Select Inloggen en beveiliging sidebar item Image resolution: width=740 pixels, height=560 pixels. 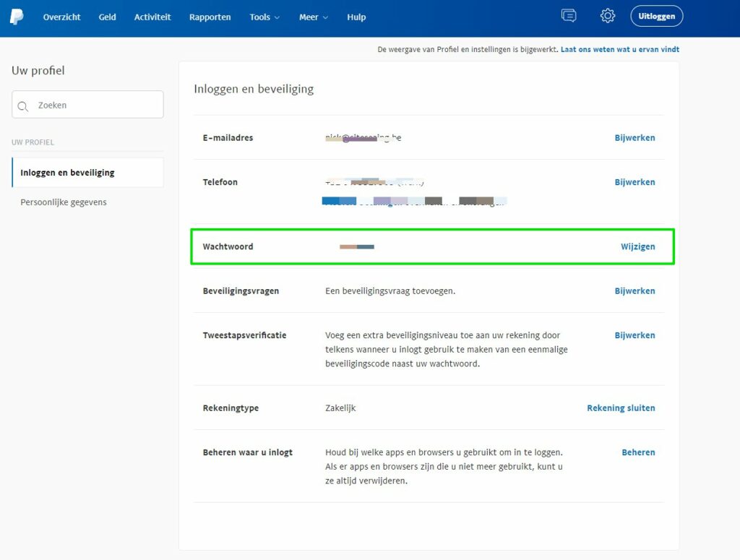coord(87,173)
